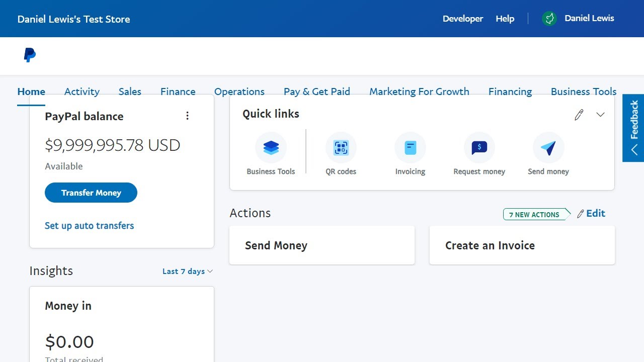Go to the Home tab
This screenshot has height=362, width=644.
pyautogui.click(x=31, y=92)
